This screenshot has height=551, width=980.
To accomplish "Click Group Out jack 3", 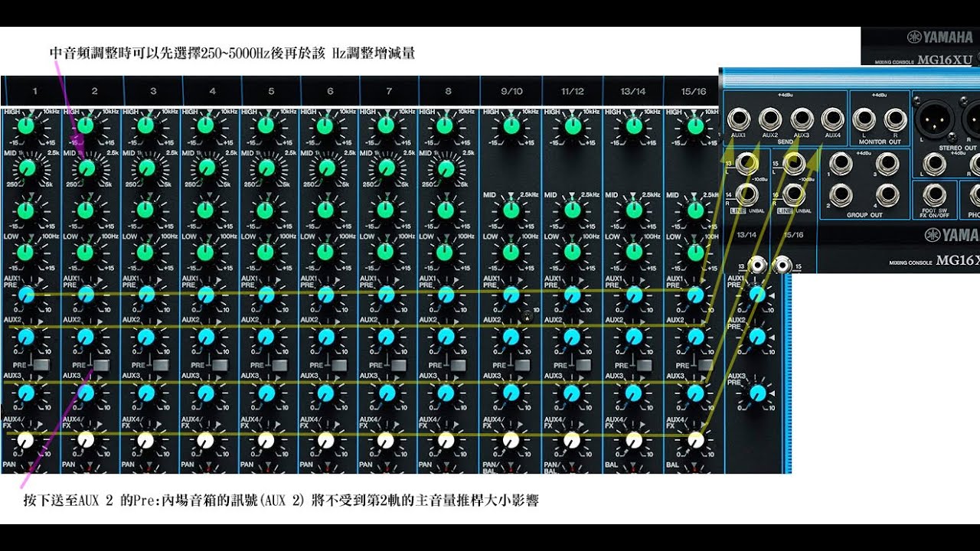I will point(887,163).
